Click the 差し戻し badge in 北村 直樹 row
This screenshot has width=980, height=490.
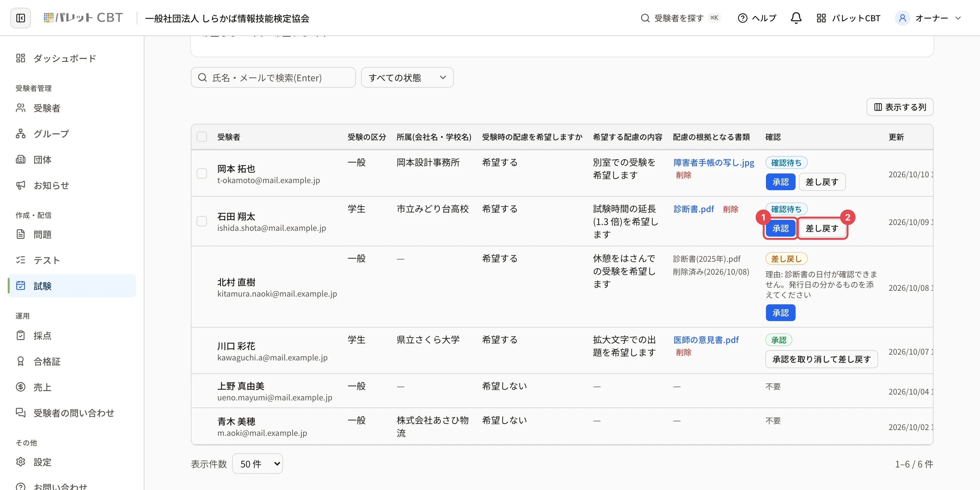click(786, 259)
